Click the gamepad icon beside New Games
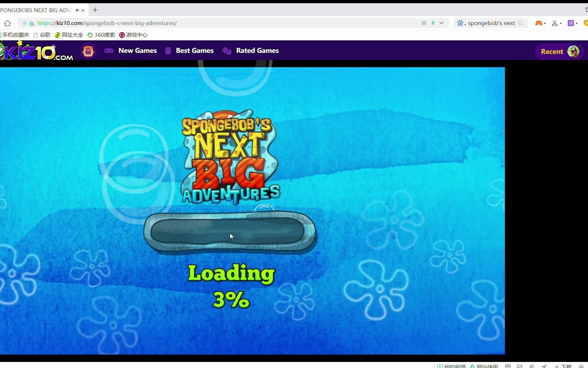The image size is (588, 368). (109, 51)
